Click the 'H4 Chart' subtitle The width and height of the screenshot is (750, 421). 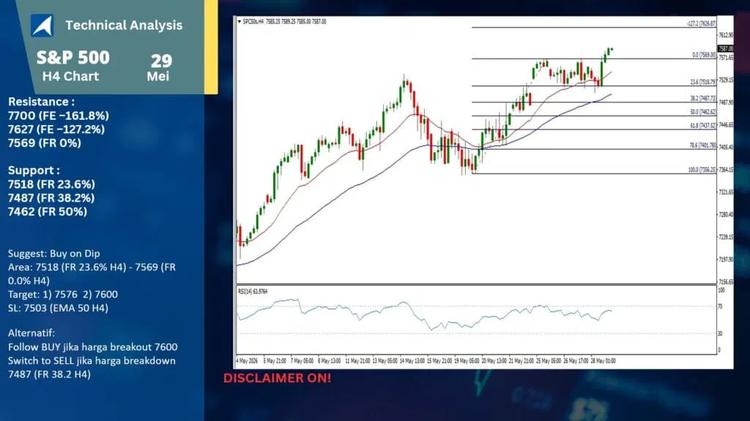click(x=70, y=76)
